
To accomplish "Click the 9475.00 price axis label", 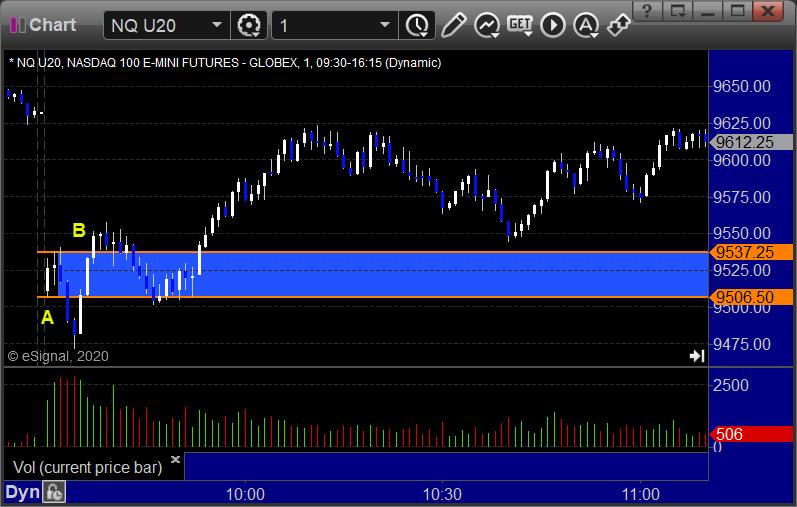I will pos(742,344).
